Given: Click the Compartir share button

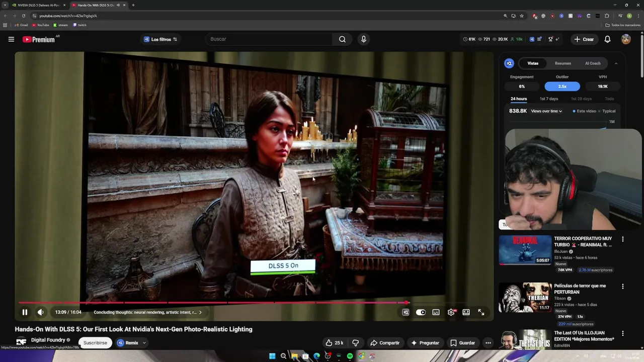Looking at the screenshot, I should (x=385, y=343).
